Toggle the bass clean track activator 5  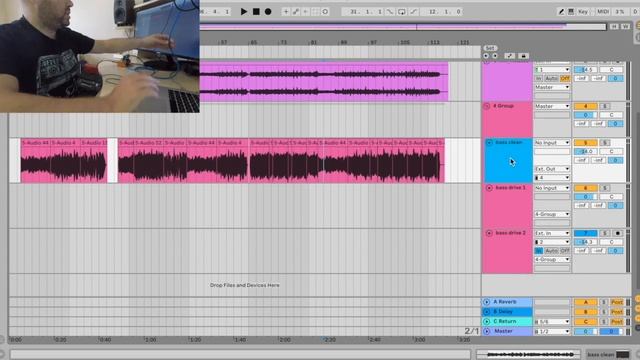pos(586,143)
